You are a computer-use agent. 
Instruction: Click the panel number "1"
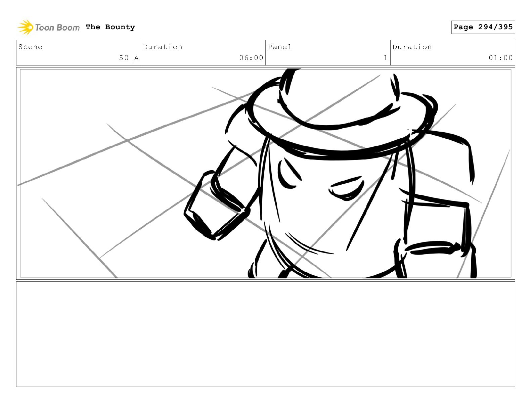(386, 58)
